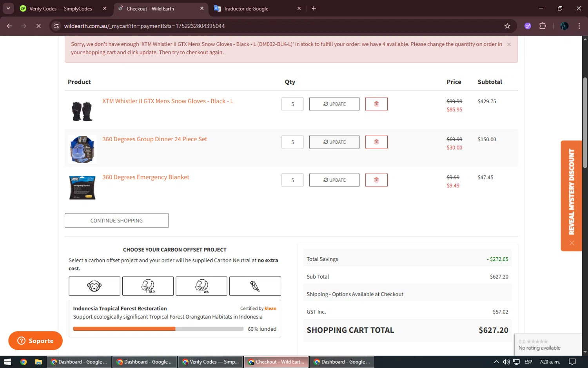588x368 pixels.
Task: Open Chrome's three-dot menu
Action: [x=579, y=26]
